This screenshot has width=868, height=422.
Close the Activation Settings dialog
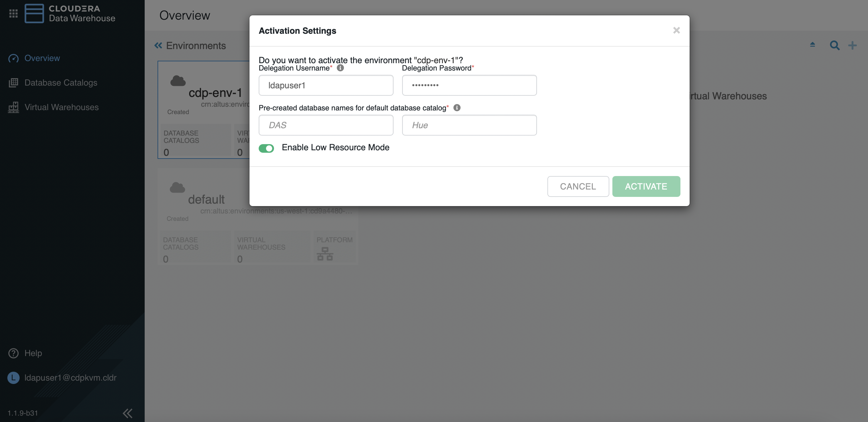(676, 30)
